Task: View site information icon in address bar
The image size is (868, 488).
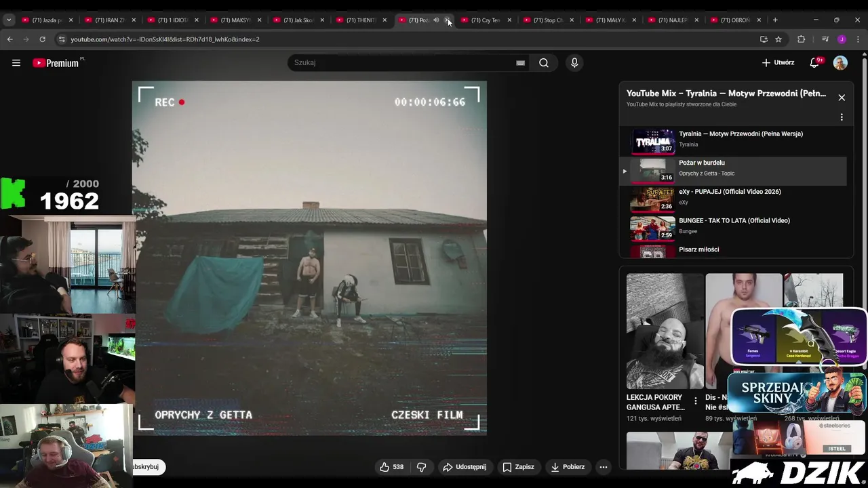Action: click(x=62, y=39)
